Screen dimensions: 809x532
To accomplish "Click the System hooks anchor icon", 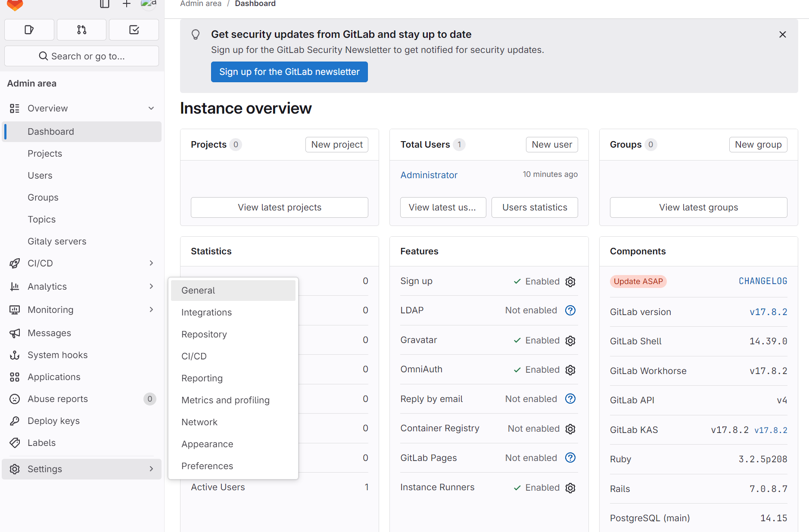I will (15, 355).
